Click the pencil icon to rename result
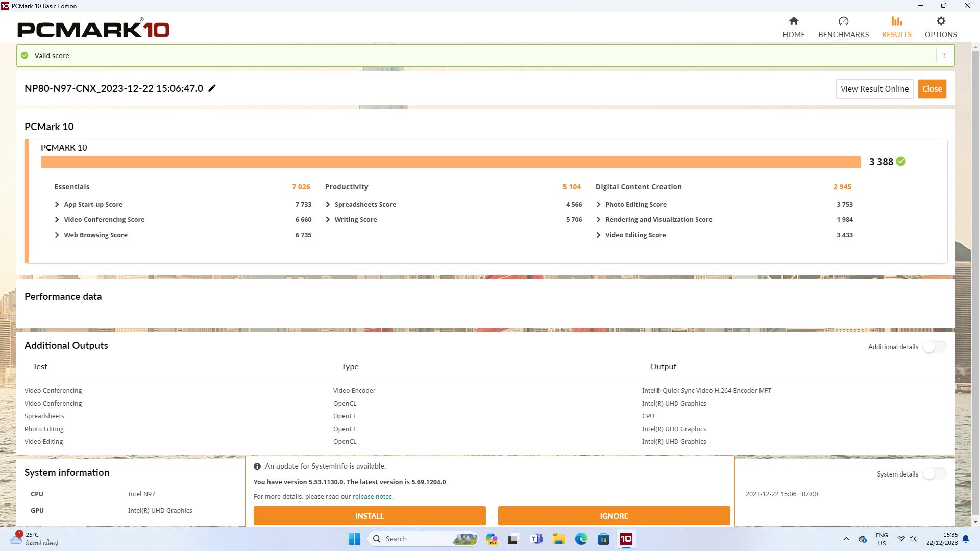The height and width of the screenshot is (551, 980). coord(212,88)
